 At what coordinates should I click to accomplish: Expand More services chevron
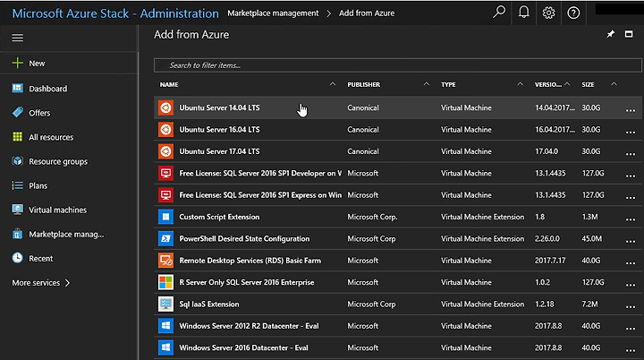coord(67,283)
